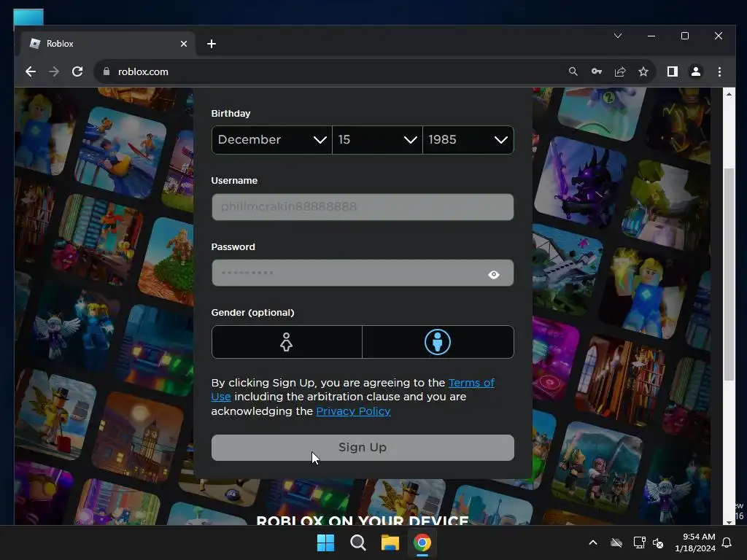Open the notifications bell icon
Screen dimensions: 747x560
point(727,542)
